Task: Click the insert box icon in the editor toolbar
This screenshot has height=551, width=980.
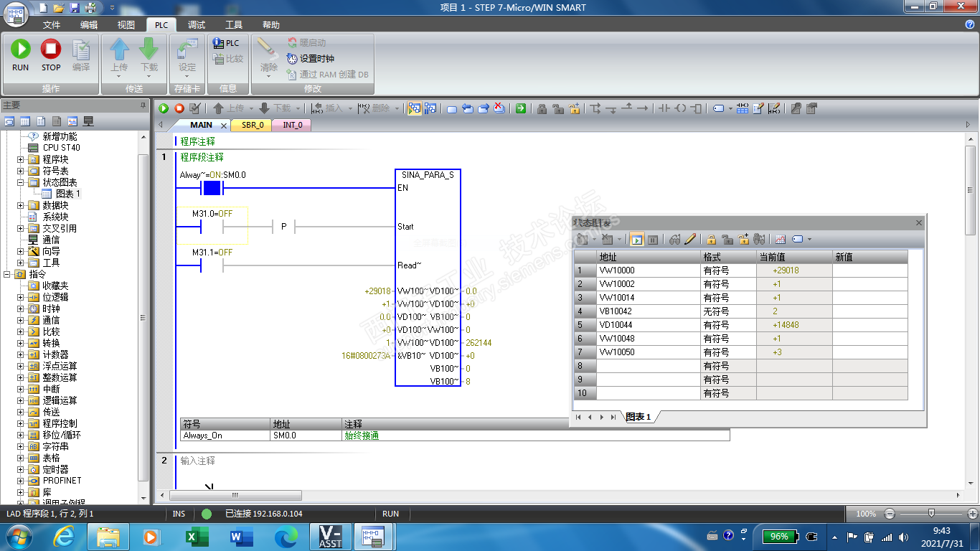Action: coord(697,108)
